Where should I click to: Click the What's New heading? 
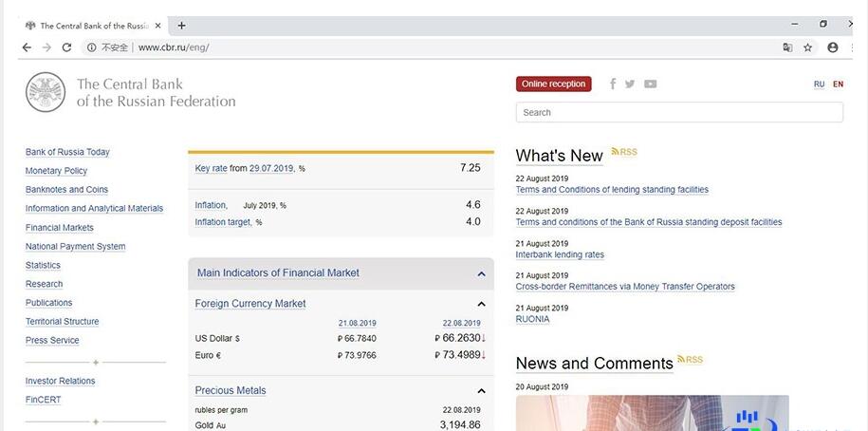[x=559, y=156]
